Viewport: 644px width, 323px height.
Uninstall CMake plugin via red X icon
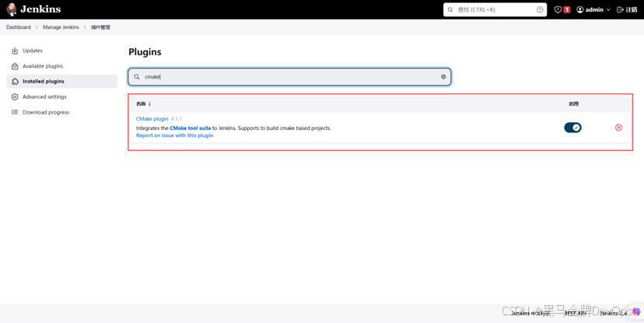coord(618,128)
